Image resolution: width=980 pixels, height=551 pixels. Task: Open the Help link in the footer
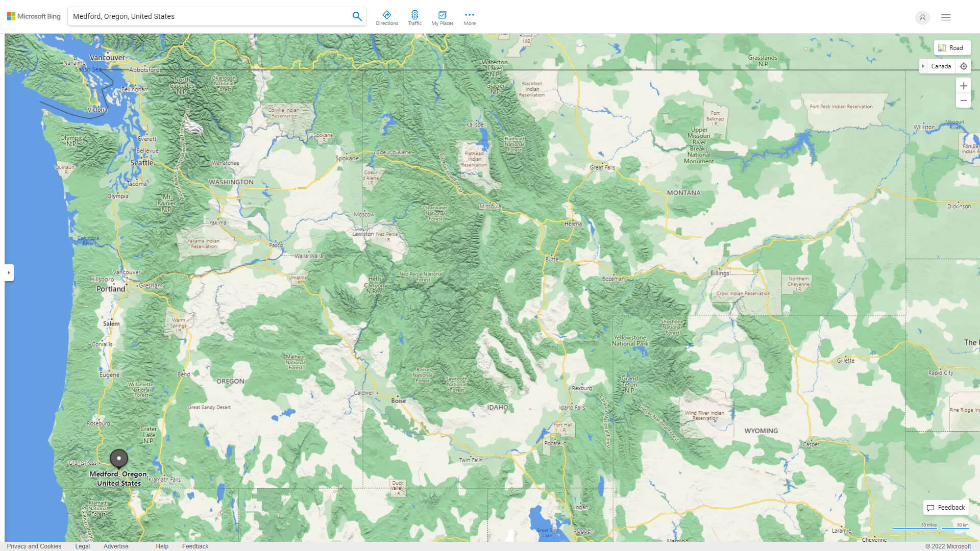[x=162, y=546]
